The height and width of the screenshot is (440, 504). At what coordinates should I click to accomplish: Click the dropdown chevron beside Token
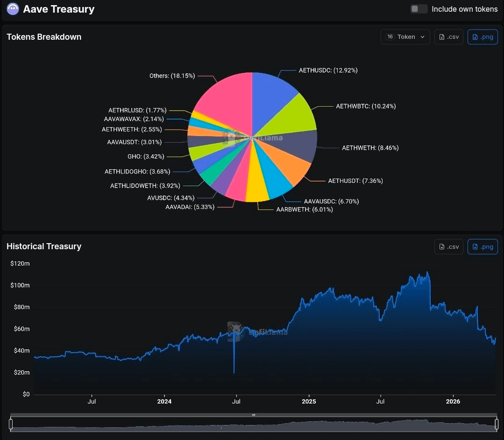(x=422, y=37)
